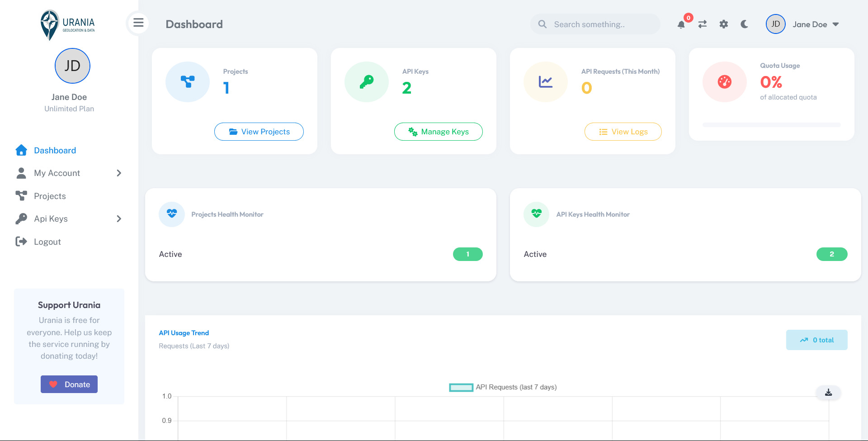
Task: Click the View Projects button
Action: 259,132
